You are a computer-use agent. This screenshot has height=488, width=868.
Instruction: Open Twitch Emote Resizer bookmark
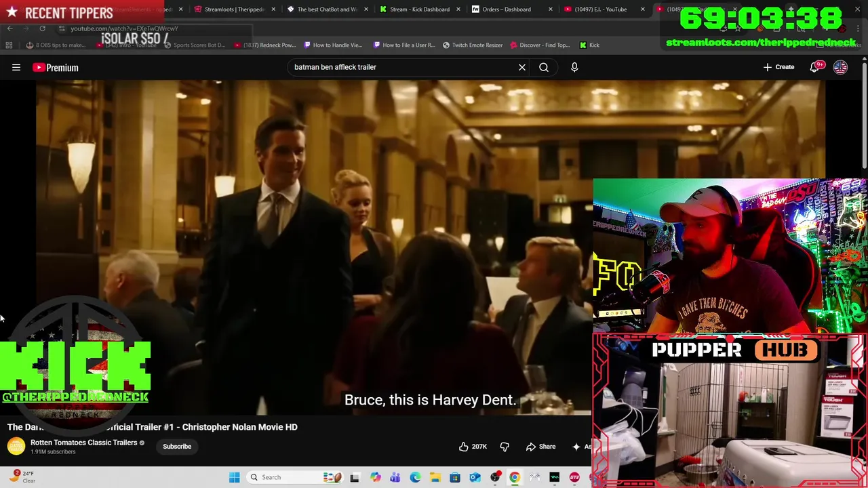coord(473,45)
